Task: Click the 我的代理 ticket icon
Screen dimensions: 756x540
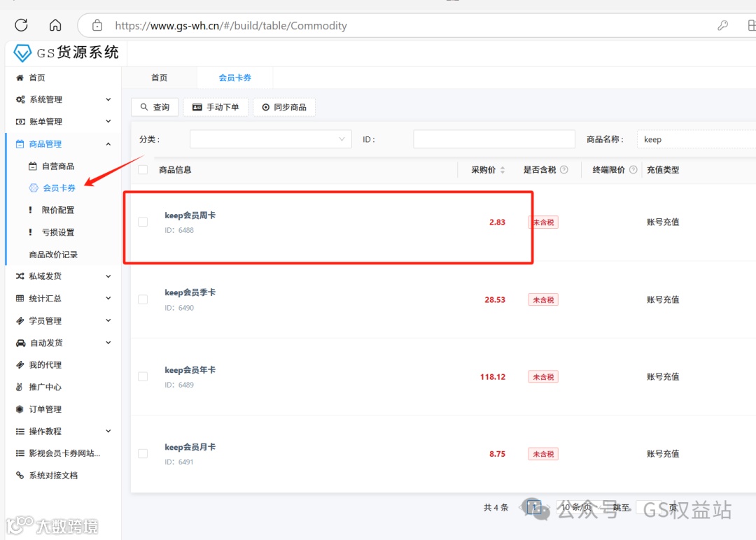Action: [x=20, y=364]
